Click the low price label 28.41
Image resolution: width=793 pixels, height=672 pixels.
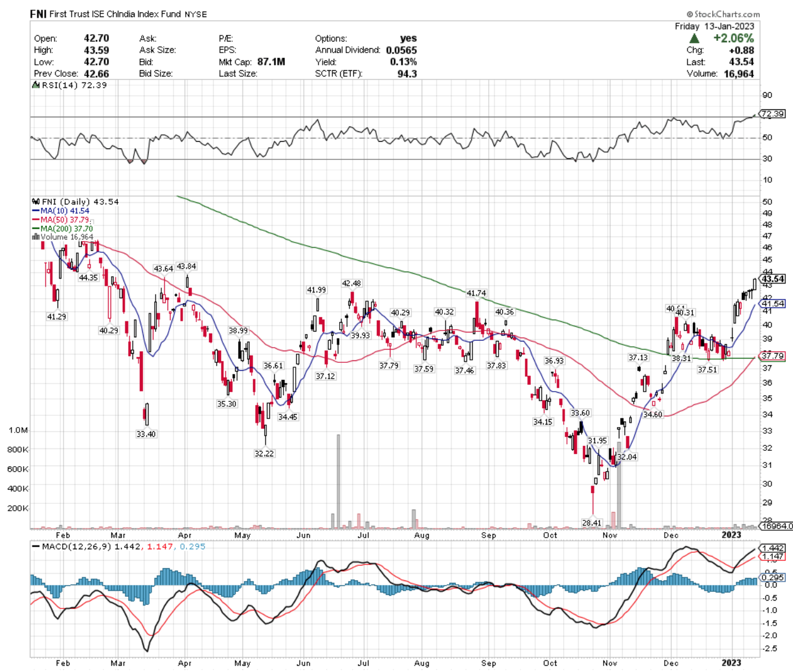point(591,523)
